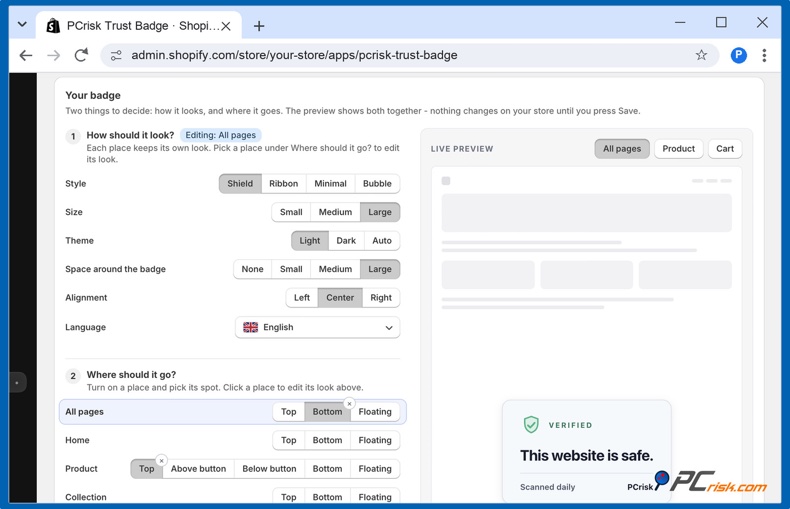Select the All pages placement row label
Screen dimensions: 790x509
tap(84, 412)
